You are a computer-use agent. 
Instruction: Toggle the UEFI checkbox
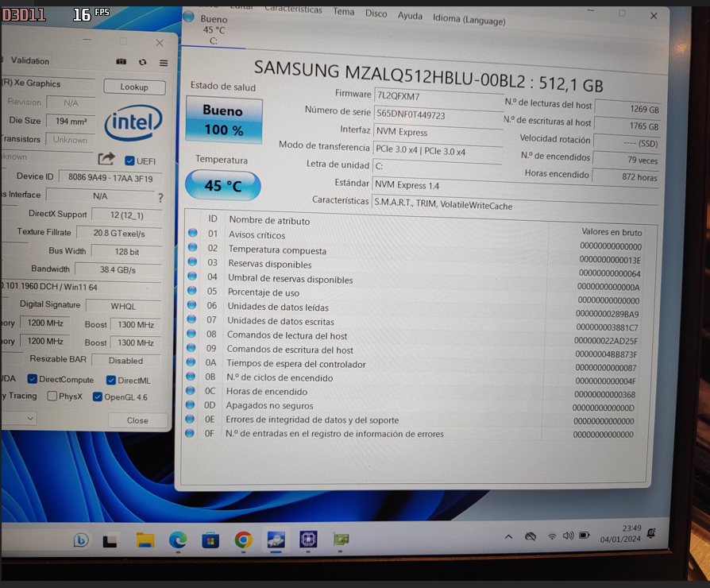[129, 161]
